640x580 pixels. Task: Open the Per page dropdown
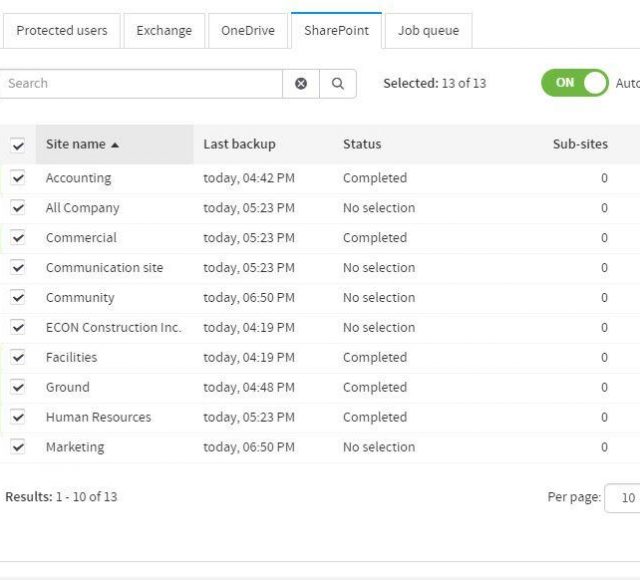click(622, 498)
